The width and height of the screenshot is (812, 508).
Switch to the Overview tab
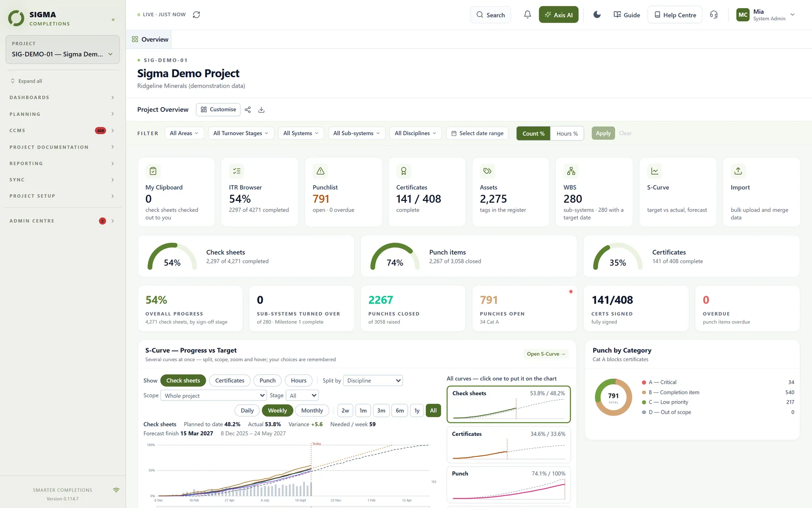(x=150, y=39)
